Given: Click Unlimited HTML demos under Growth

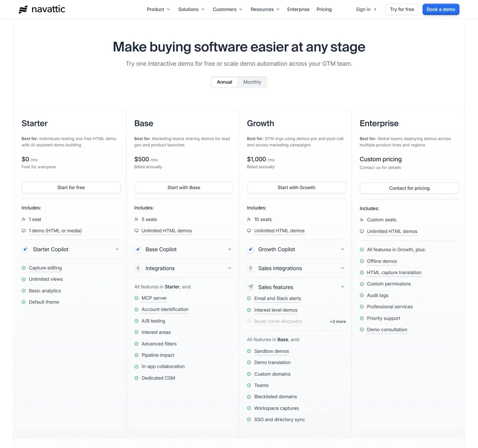Looking at the screenshot, I should [279, 231].
